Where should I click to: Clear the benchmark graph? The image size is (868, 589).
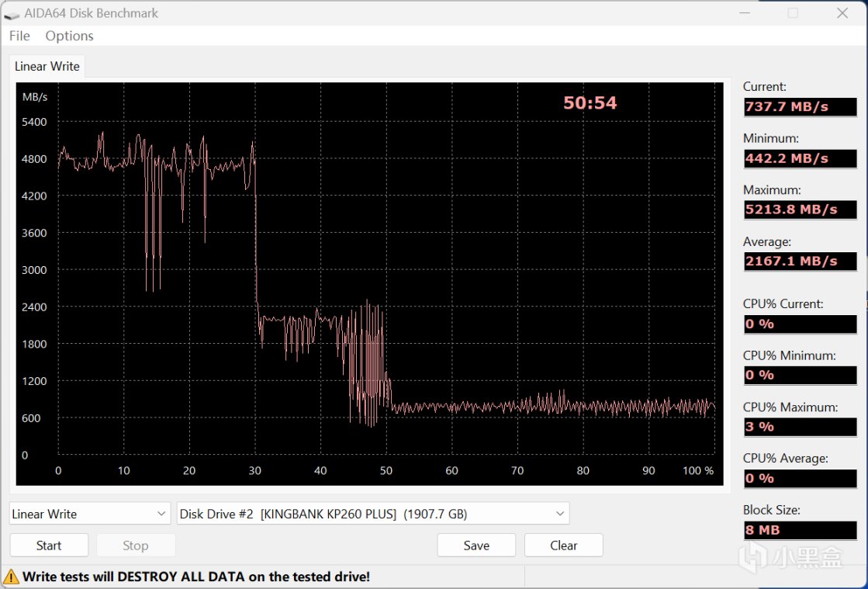tap(563, 546)
